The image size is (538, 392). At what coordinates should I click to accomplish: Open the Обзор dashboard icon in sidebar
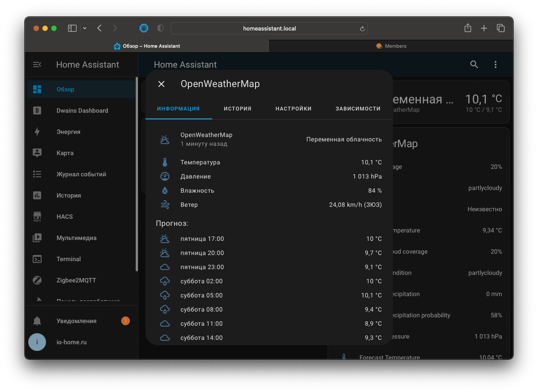[x=37, y=89]
